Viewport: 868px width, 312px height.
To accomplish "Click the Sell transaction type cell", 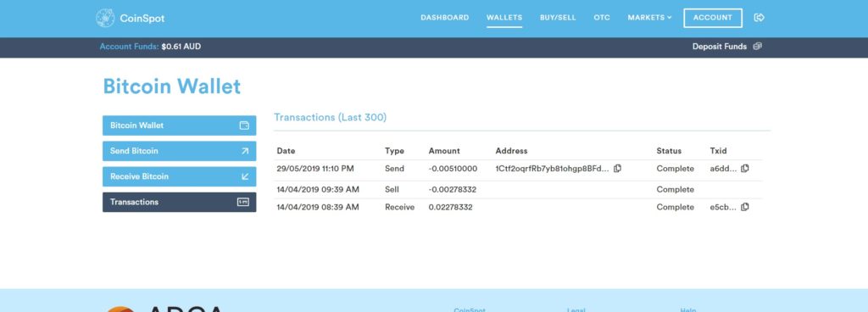I will click(392, 189).
